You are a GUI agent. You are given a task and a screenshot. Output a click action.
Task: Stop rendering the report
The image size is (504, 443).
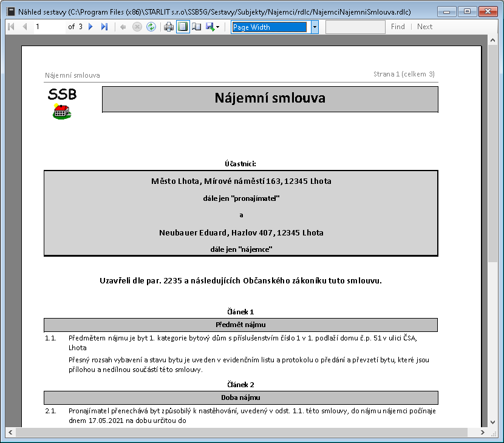[137, 27]
